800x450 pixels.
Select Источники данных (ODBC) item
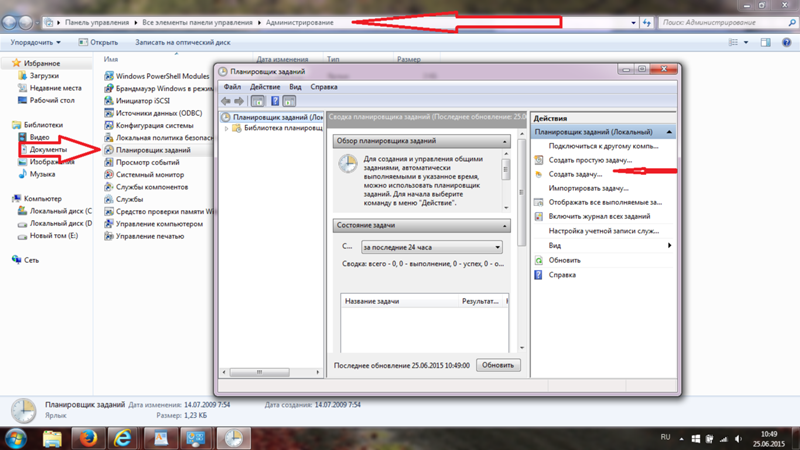(x=153, y=113)
